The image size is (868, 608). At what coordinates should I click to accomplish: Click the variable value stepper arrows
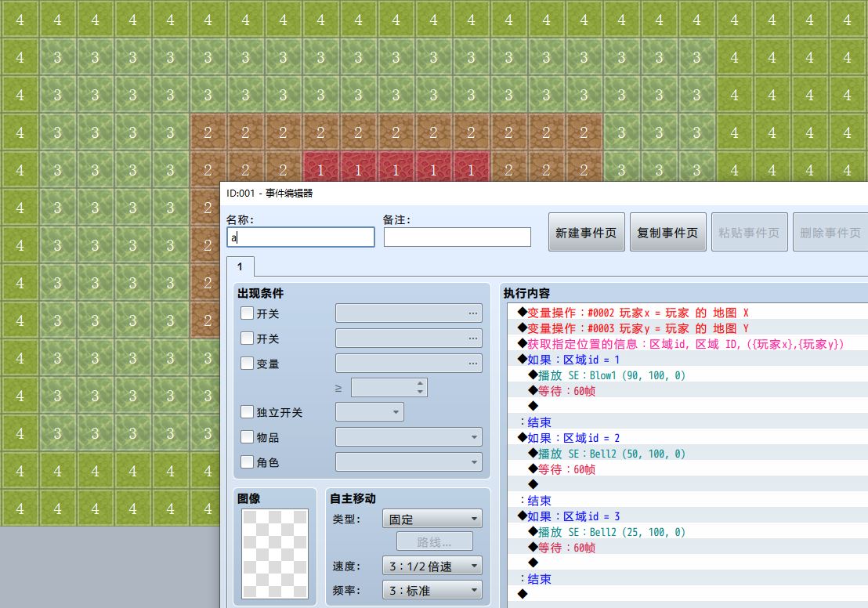click(x=420, y=388)
